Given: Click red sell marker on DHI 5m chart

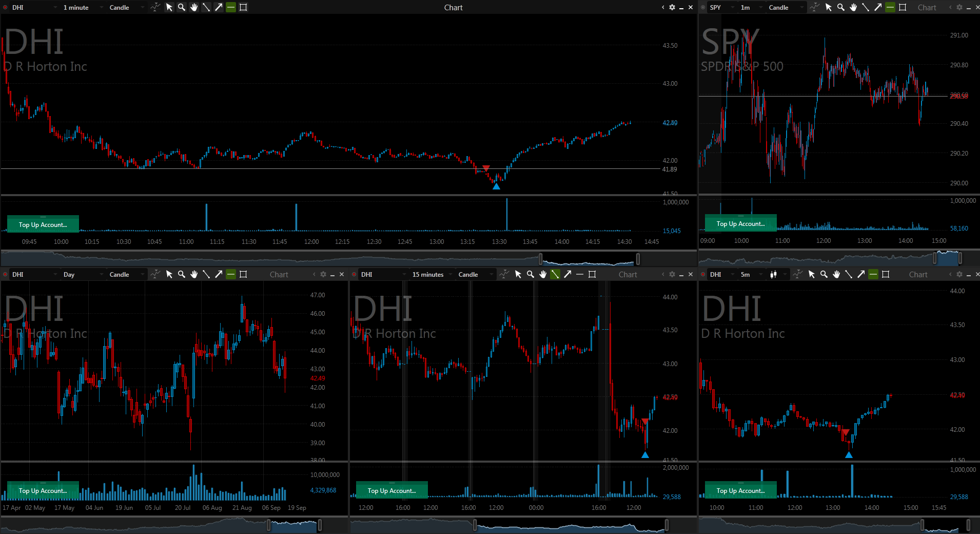Looking at the screenshot, I should (x=845, y=432).
